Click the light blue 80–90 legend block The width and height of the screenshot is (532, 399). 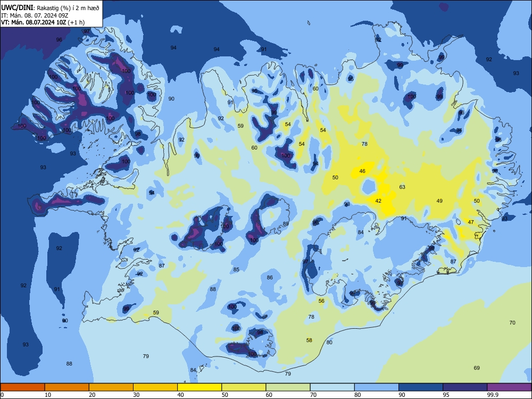click(376, 387)
